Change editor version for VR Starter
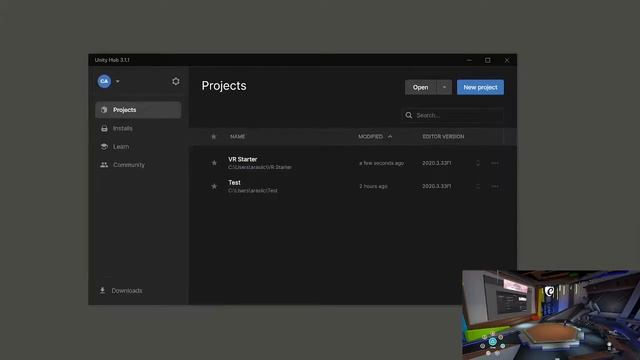 pyautogui.click(x=478, y=163)
